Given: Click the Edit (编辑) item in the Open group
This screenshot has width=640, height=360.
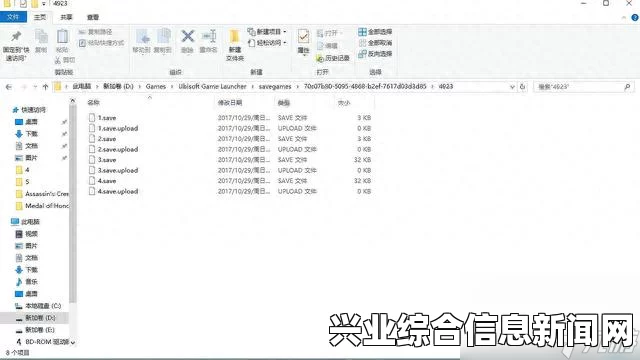Looking at the screenshot, I should pyautogui.click(x=327, y=46).
